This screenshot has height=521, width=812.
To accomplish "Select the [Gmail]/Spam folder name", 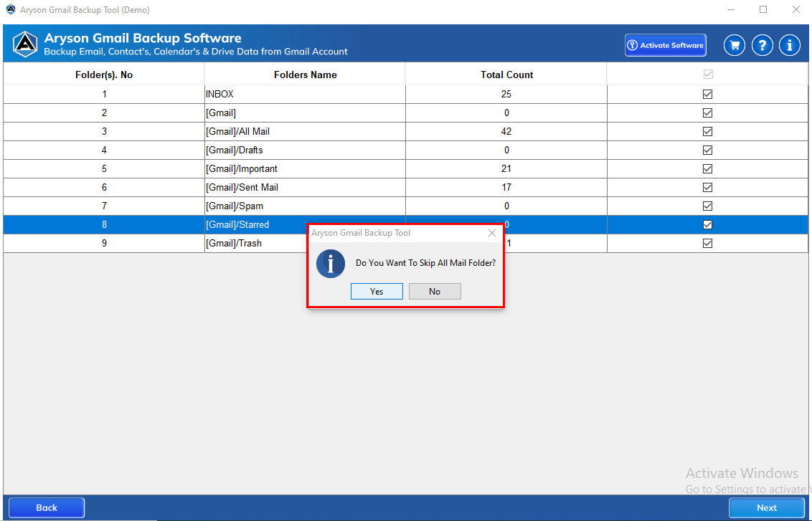I will tap(234, 206).
